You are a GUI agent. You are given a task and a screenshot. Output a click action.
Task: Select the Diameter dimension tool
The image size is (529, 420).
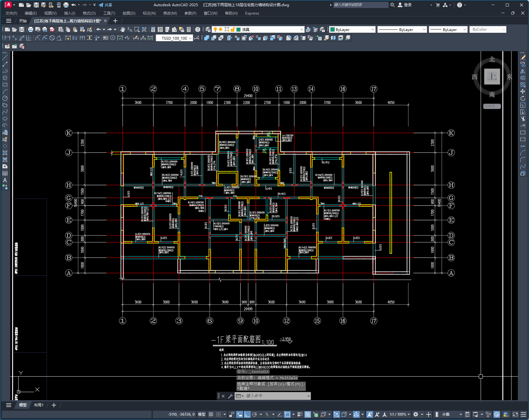[x=52, y=38]
